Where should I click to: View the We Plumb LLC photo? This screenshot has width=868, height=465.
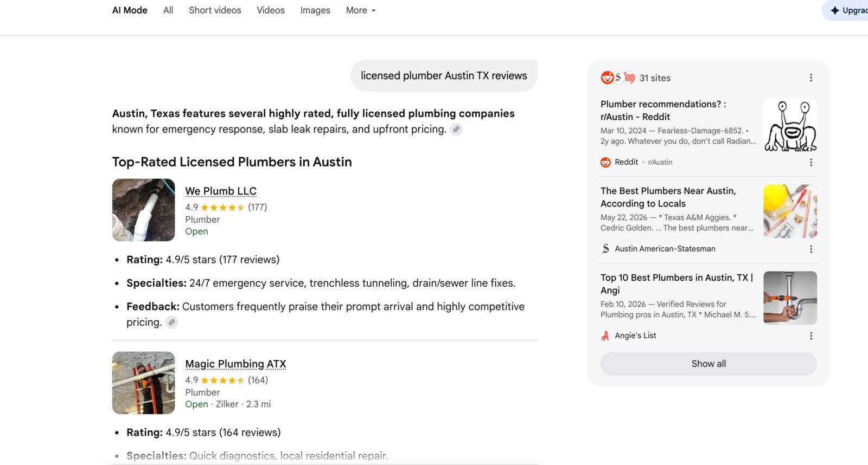tap(143, 210)
